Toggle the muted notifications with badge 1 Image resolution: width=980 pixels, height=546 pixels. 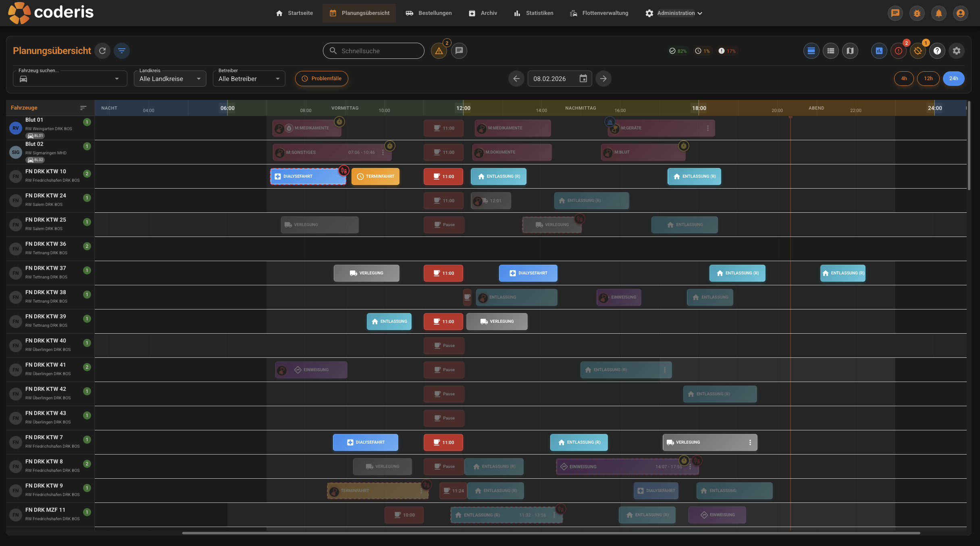(918, 51)
